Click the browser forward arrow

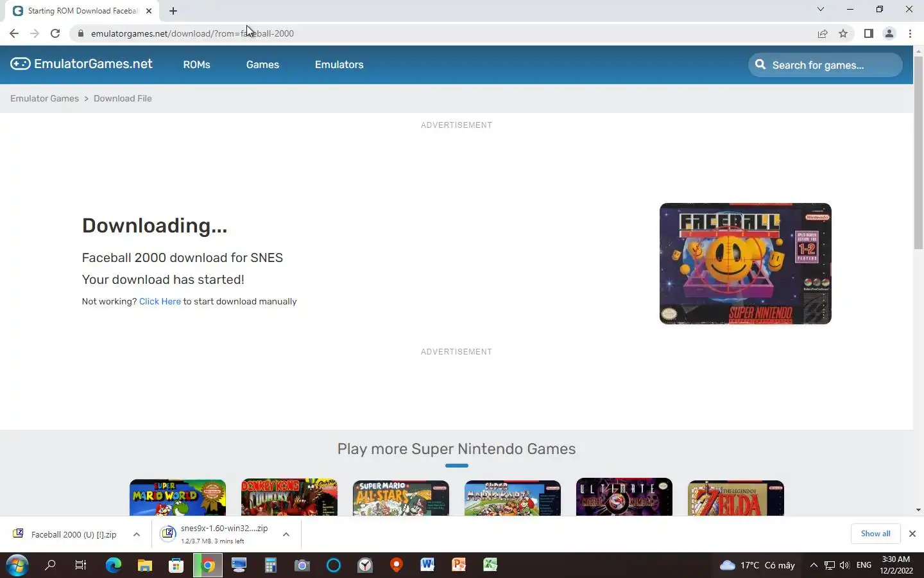(35, 33)
